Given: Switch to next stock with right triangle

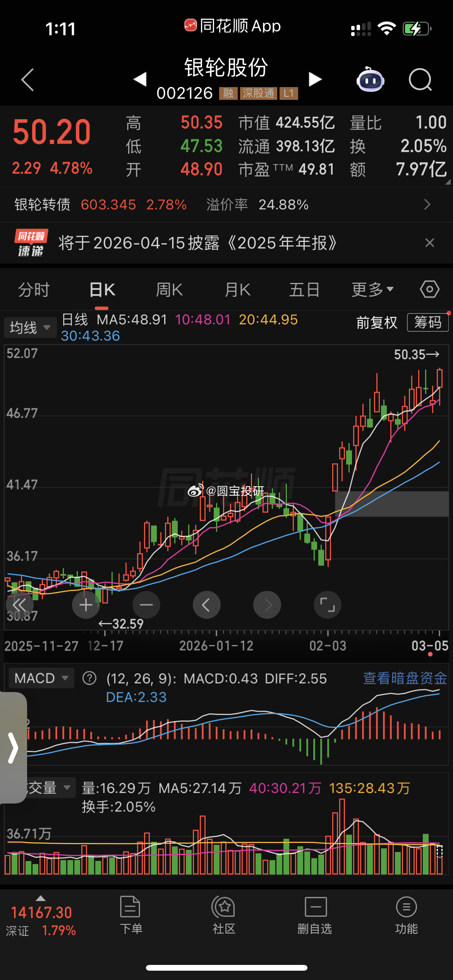Looking at the screenshot, I should pos(315,79).
